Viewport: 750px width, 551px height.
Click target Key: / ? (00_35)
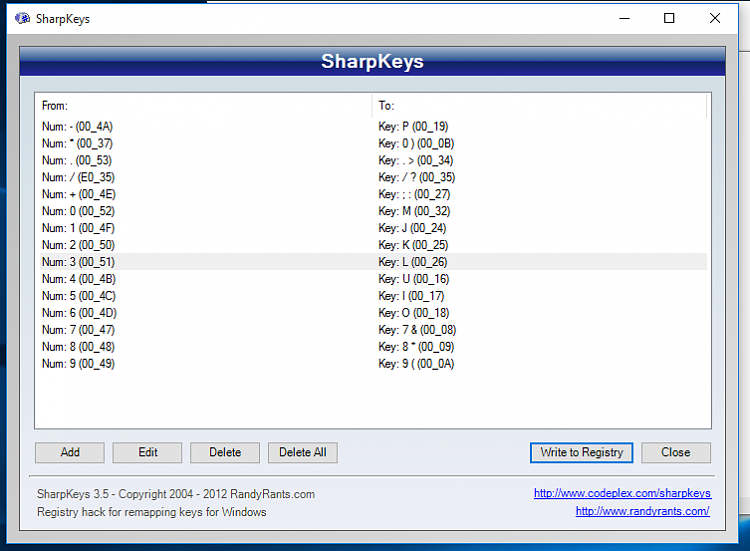point(417,177)
